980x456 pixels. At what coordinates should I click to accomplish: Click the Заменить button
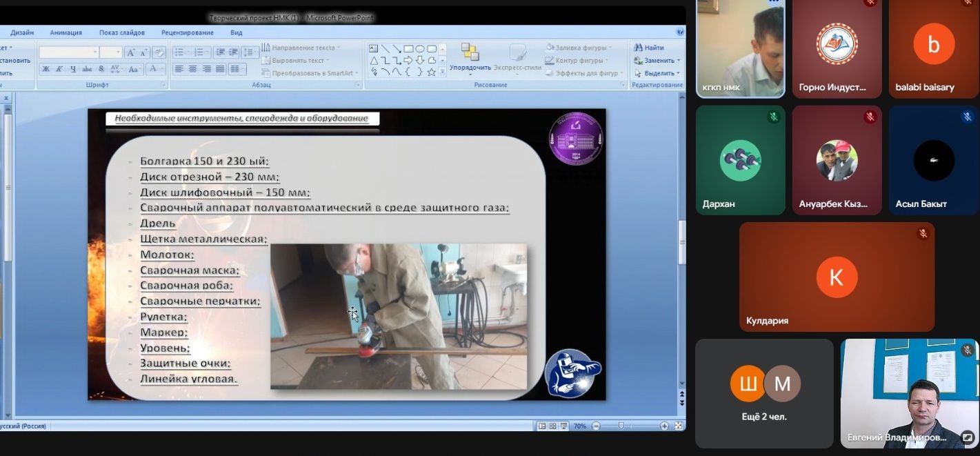657,60
